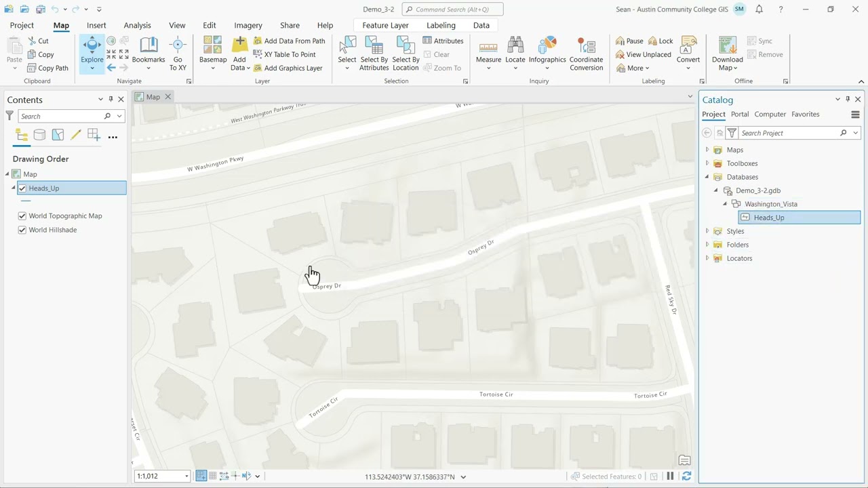Viewport: 868px width, 488px height.
Task: Click the Heads_Up line symbol swatch
Action: tap(26, 201)
